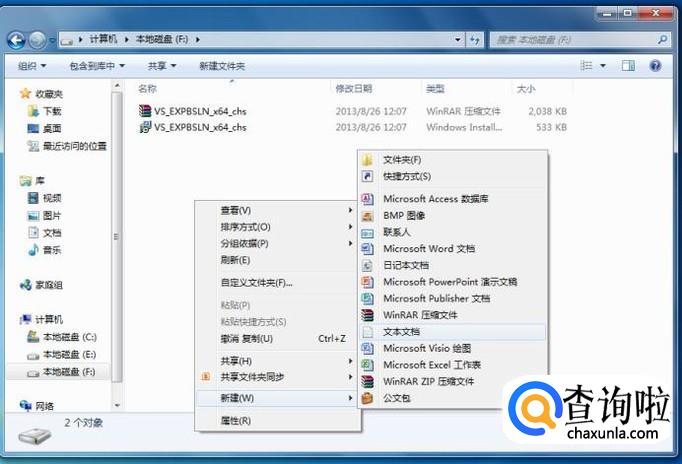Screen dimensions: 682x464
Task: Create new 快捷方式(S) shortcut
Action: [452, 177]
